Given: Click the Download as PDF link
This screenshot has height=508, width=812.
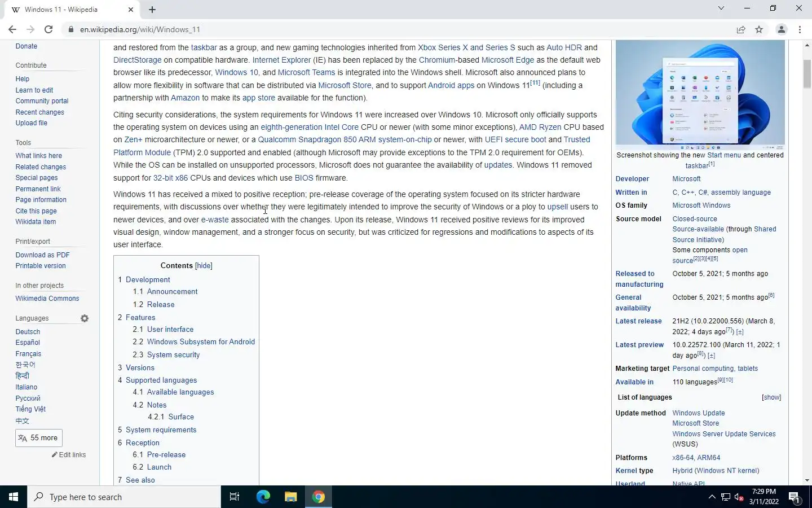Looking at the screenshot, I should pos(43,255).
